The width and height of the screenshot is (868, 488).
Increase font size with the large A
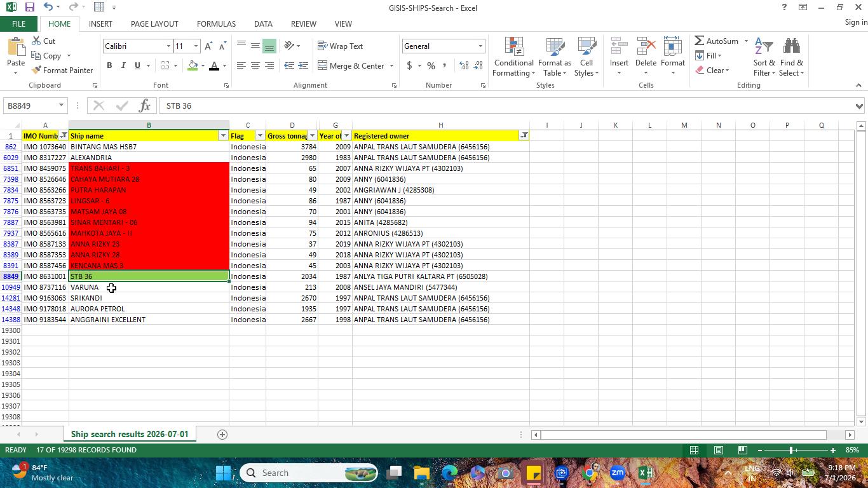tap(208, 46)
